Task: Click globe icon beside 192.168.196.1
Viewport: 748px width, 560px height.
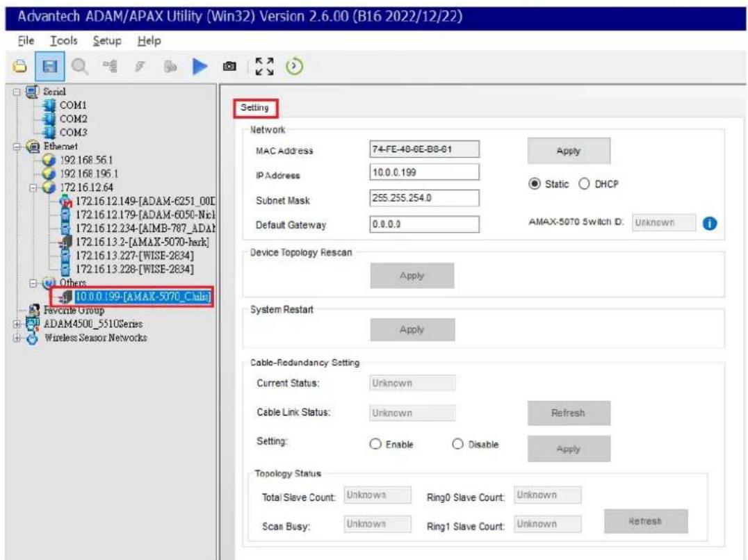Action: pyautogui.click(x=49, y=174)
